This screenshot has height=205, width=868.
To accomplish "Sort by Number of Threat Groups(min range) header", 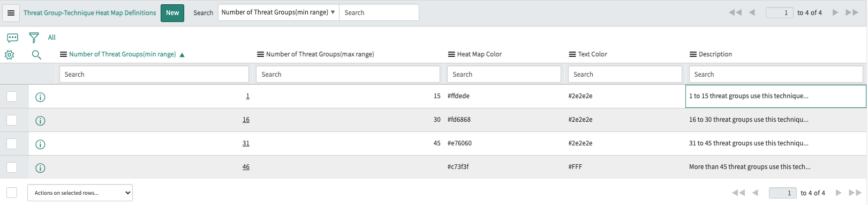I will click(x=123, y=54).
